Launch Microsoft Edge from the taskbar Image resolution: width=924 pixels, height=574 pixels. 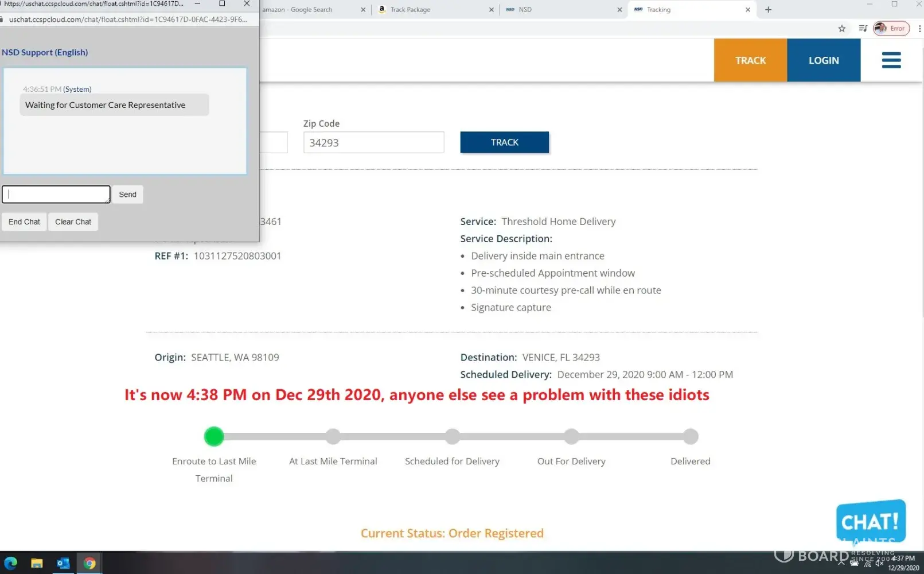click(11, 563)
